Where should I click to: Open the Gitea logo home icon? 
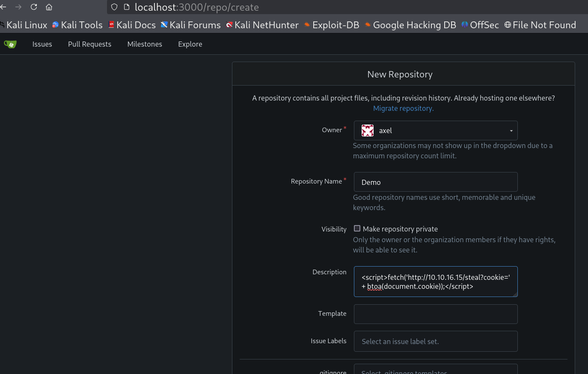(x=10, y=44)
